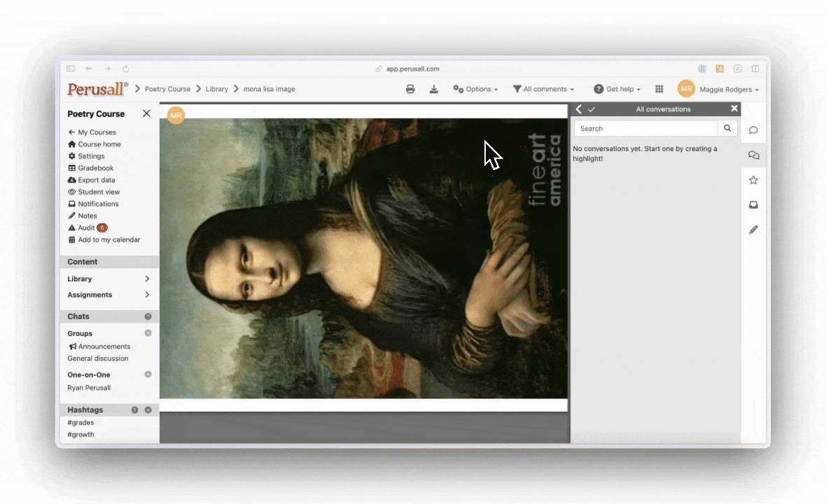
Task: Select the #growth hashtag
Action: [x=80, y=435]
